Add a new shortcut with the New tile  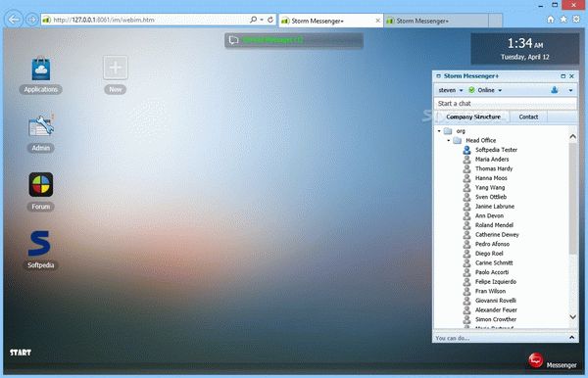pyautogui.click(x=116, y=68)
